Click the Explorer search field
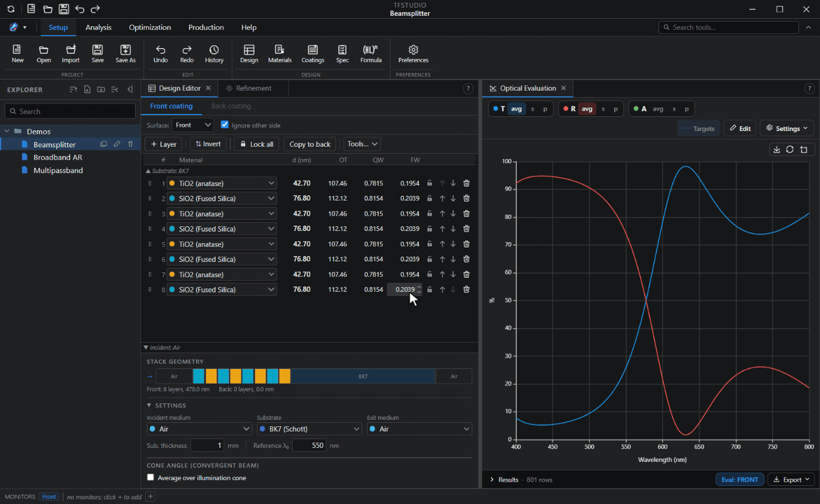Image resolution: width=820 pixels, height=504 pixels. pyautogui.click(x=70, y=111)
